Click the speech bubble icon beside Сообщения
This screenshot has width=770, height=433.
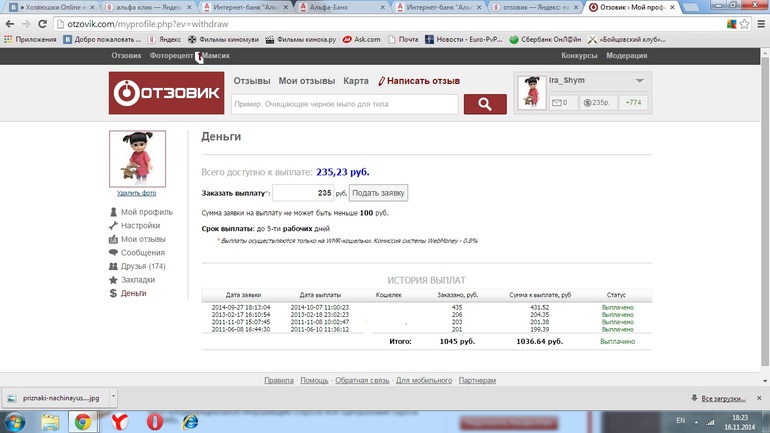[113, 252]
